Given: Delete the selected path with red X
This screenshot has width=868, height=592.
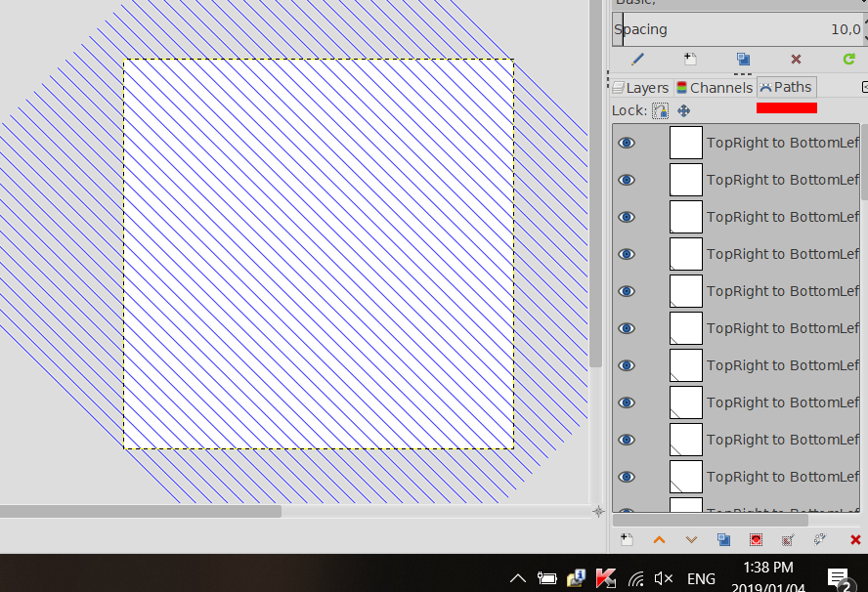Looking at the screenshot, I should (x=855, y=540).
